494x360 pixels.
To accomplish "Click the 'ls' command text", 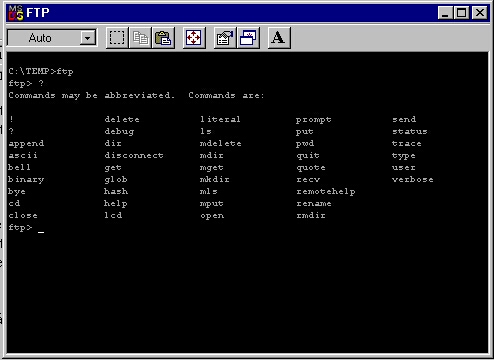I will pos(206,131).
